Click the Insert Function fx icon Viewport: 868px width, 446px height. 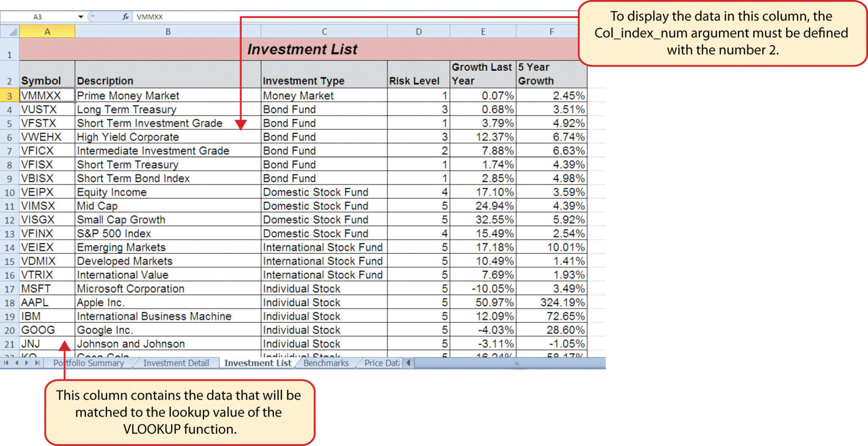pos(125,17)
